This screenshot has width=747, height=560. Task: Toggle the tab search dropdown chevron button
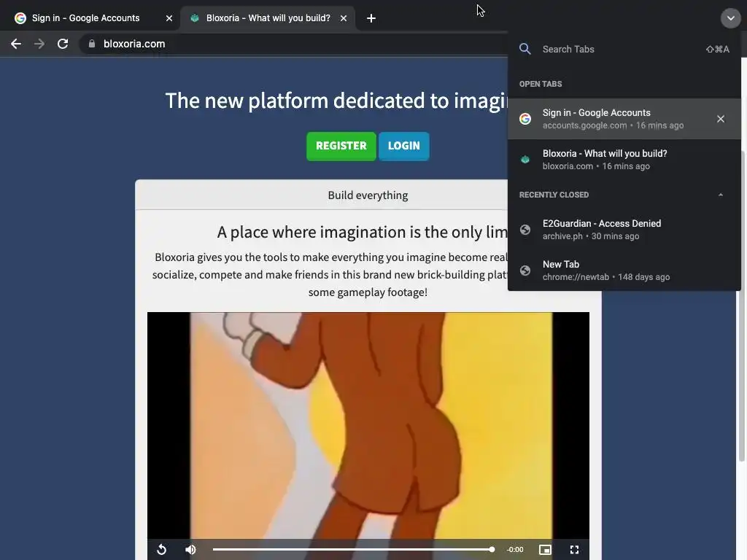[x=730, y=18]
